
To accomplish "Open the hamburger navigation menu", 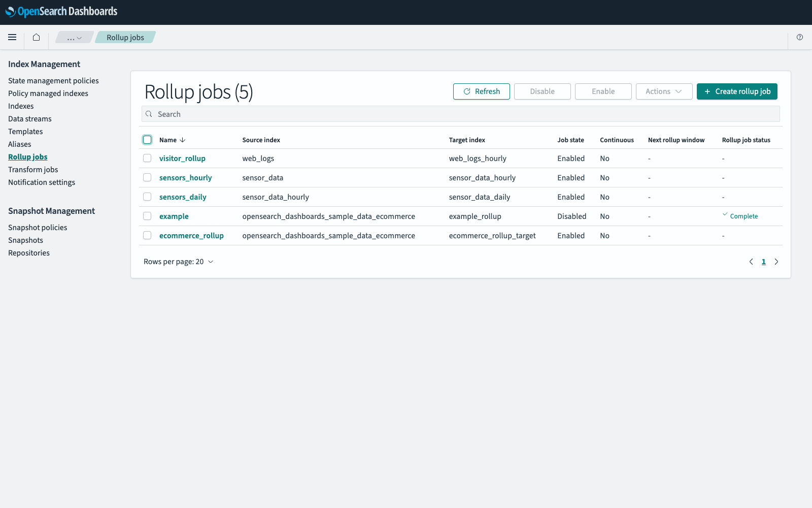I will click(x=12, y=37).
